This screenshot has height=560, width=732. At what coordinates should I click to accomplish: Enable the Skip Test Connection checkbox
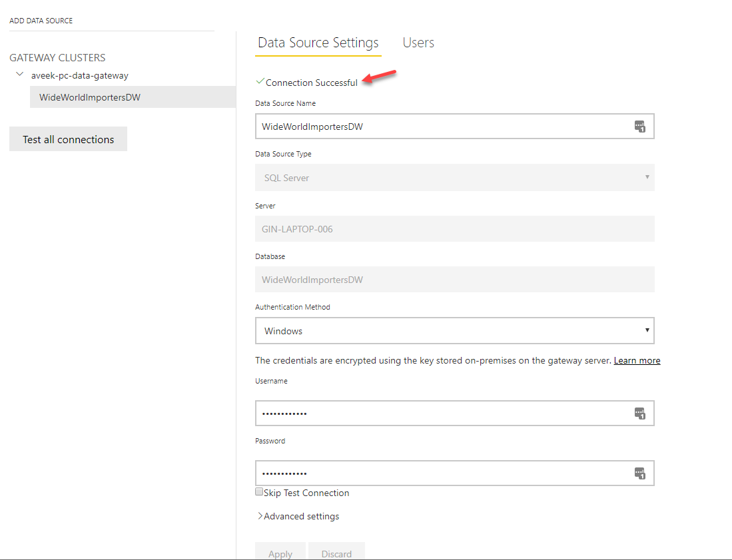point(259,492)
